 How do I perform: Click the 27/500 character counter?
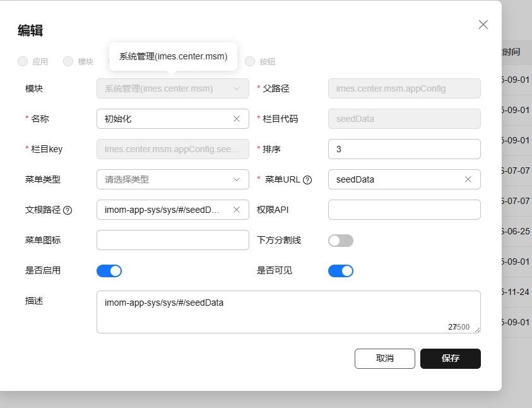(x=459, y=327)
